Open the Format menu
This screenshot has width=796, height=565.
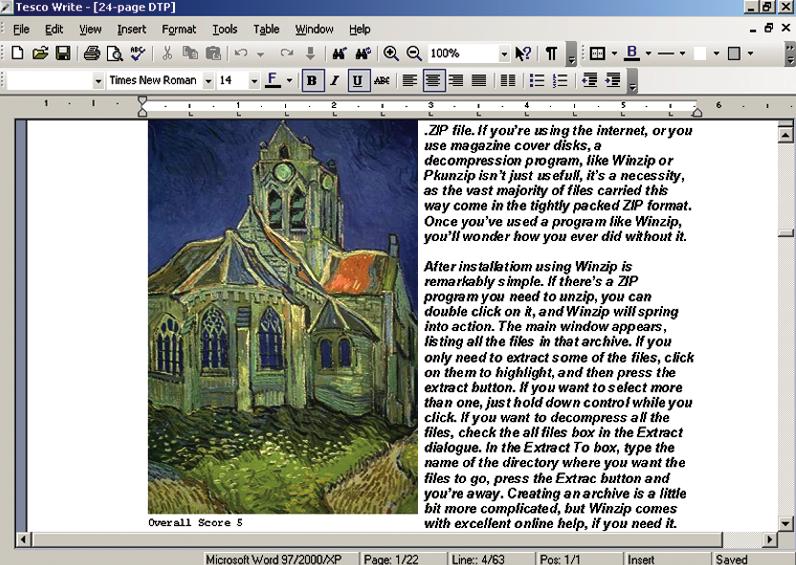179,29
